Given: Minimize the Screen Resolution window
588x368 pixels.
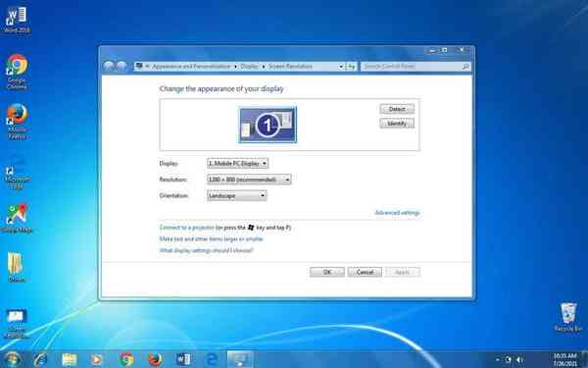Looking at the screenshot, I should pyautogui.click(x=432, y=50).
